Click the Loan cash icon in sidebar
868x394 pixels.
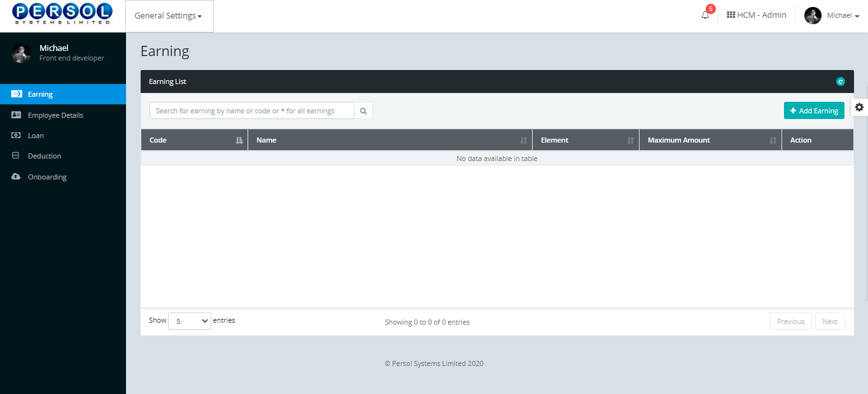[17, 136]
